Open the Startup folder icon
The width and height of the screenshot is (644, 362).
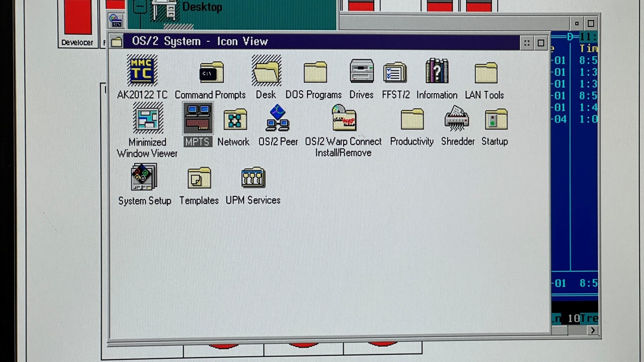pyautogui.click(x=496, y=119)
